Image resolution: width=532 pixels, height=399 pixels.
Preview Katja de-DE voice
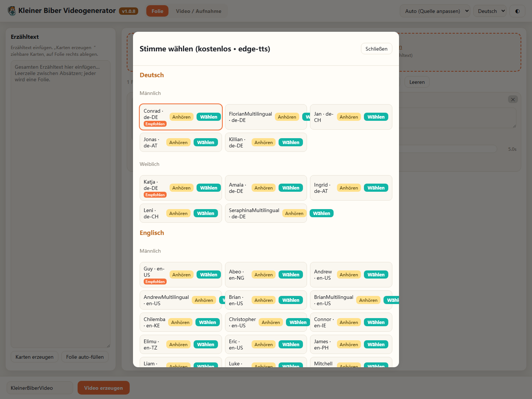(x=181, y=188)
